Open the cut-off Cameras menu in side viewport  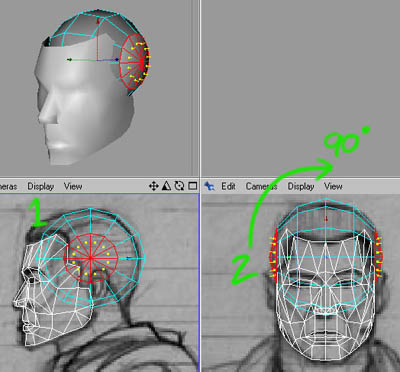click(x=8, y=186)
